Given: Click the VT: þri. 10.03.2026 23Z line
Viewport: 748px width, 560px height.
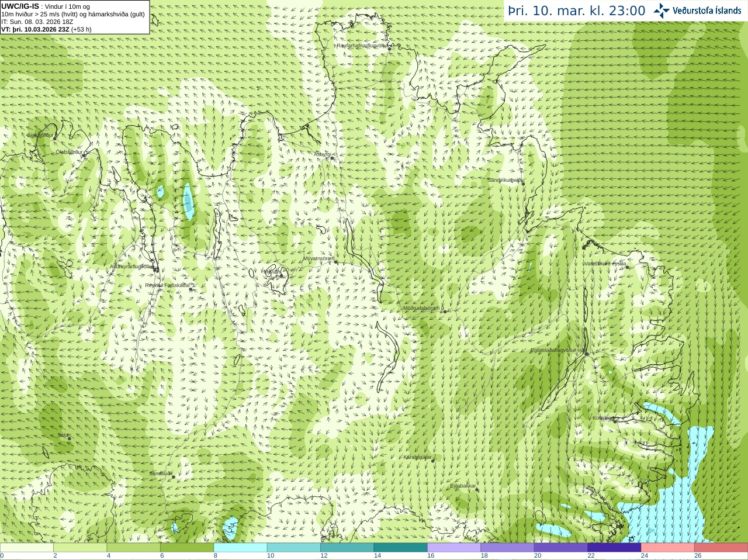Looking at the screenshot, I should click(46, 29).
